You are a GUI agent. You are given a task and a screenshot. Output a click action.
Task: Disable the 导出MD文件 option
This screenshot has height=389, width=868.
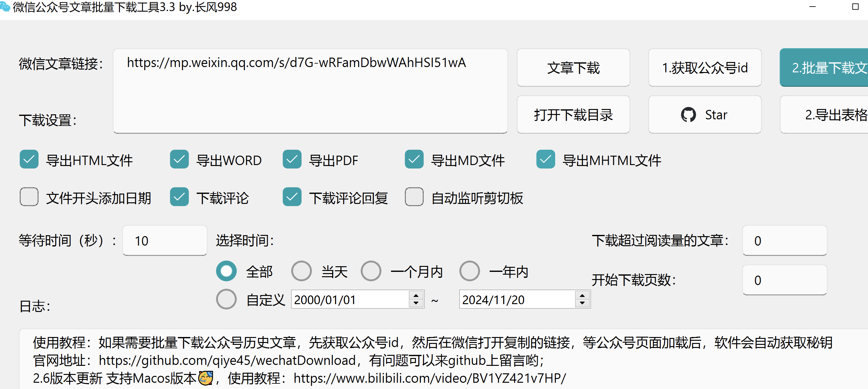click(414, 159)
